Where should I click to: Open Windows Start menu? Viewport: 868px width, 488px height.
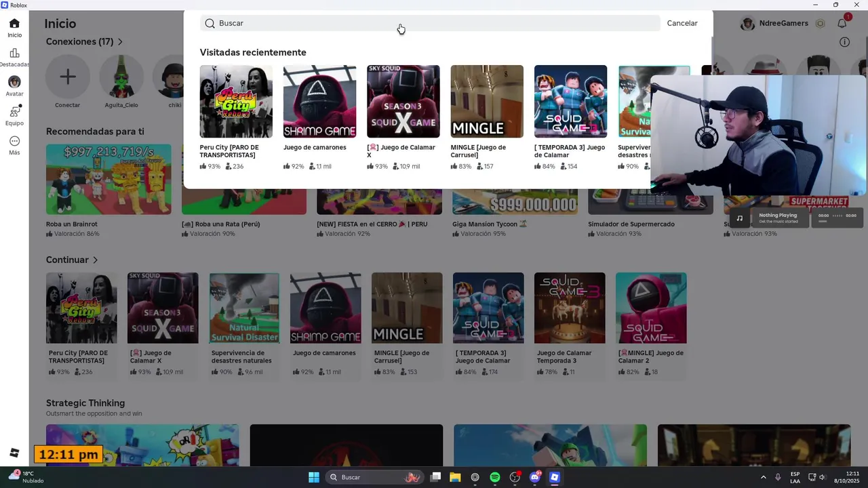click(314, 477)
